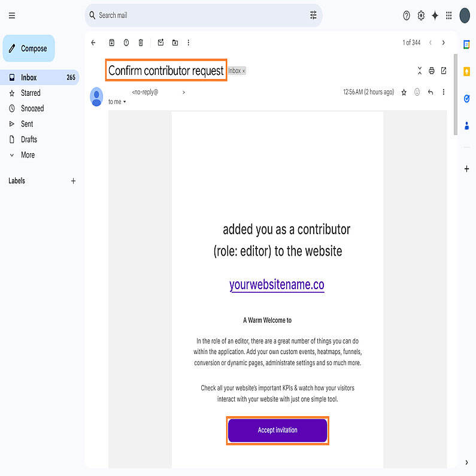The image size is (476, 476).
Task: Click in the Search mail field
Action: point(198,16)
